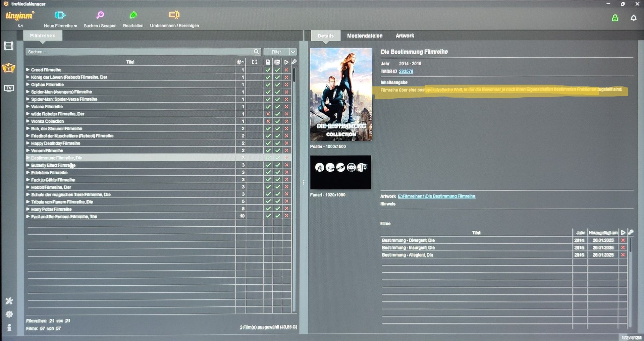Expand Bestimmung Filmreihe, Die row
The height and width of the screenshot is (341, 644).
pos(28,158)
